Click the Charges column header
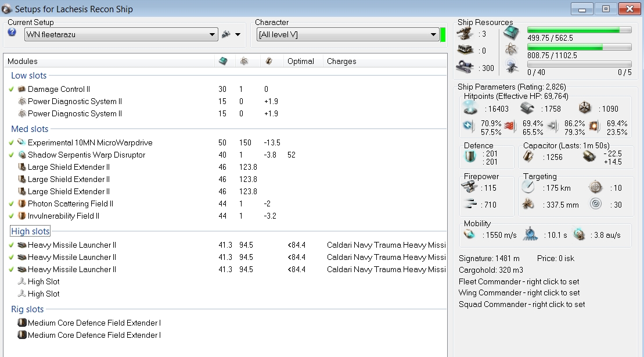This screenshot has height=357, width=644. tap(341, 61)
